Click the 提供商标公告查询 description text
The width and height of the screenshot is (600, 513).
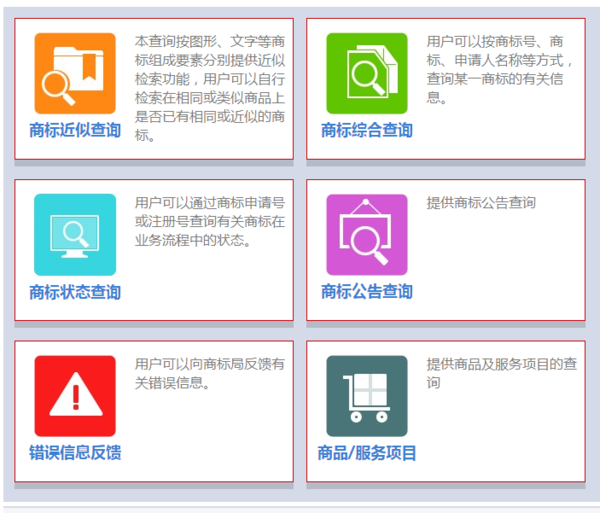(x=481, y=203)
